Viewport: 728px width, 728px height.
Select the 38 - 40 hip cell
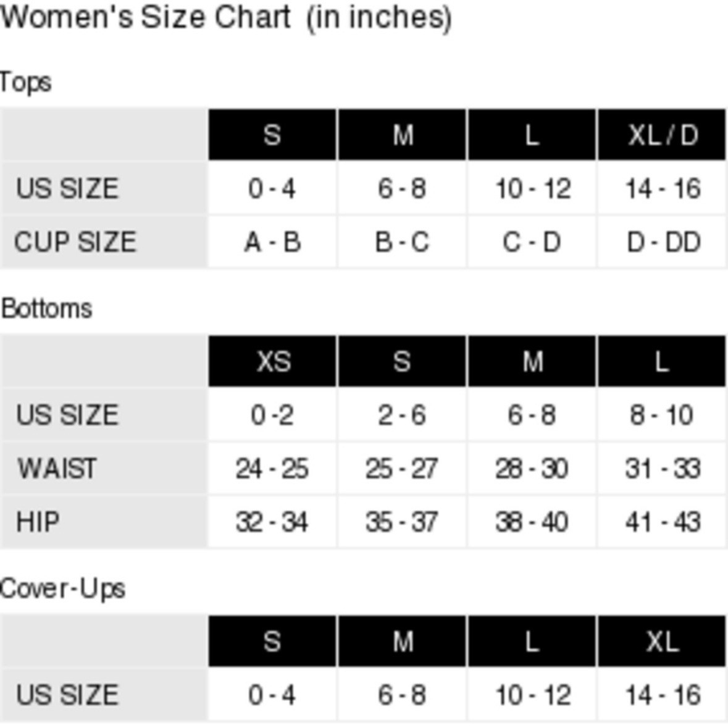pyautogui.click(x=532, y=522)
